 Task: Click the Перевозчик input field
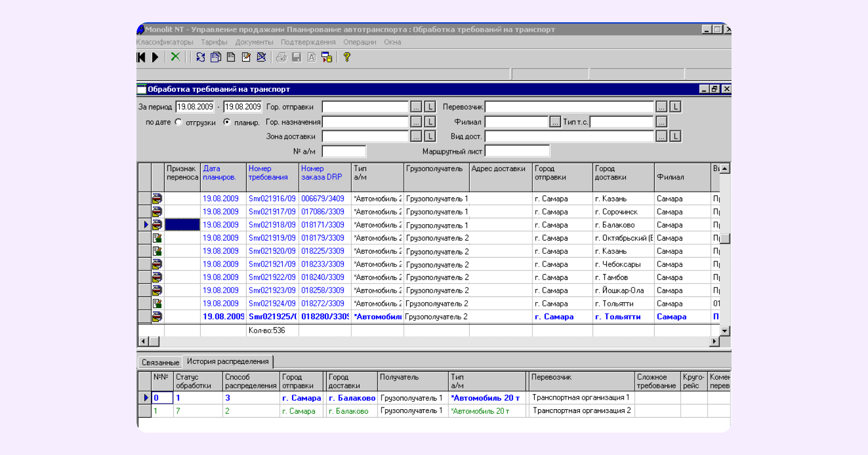[x=569, y=107]
